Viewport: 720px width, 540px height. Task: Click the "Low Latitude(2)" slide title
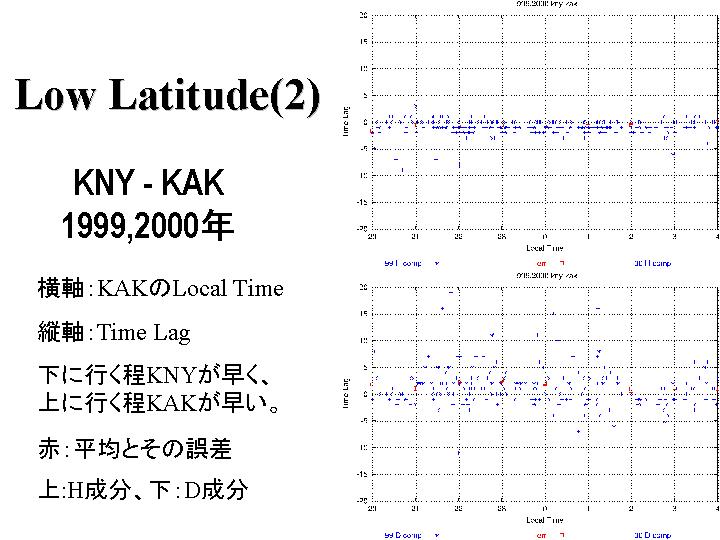coord(168,96)
